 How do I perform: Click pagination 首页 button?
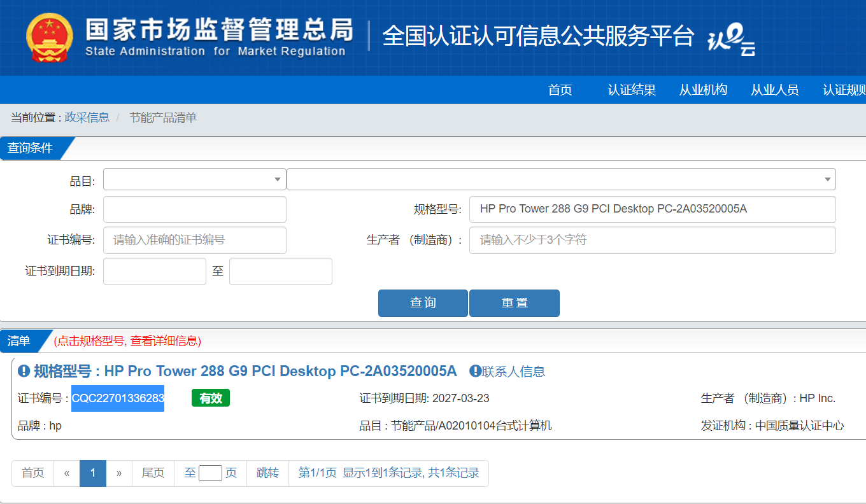[33, 473]
